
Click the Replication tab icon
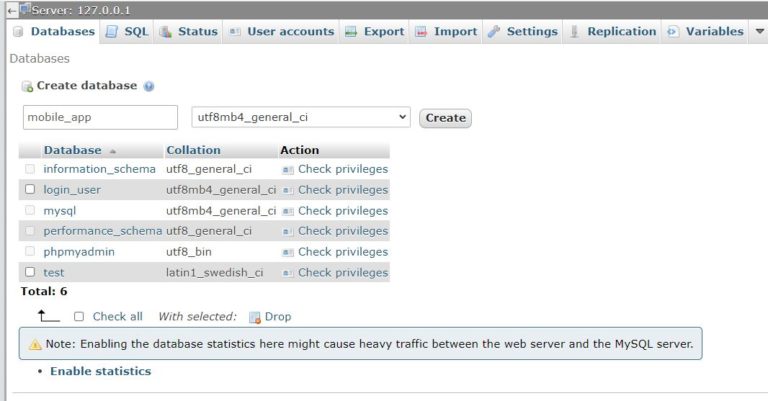click(x=575, y=32)
